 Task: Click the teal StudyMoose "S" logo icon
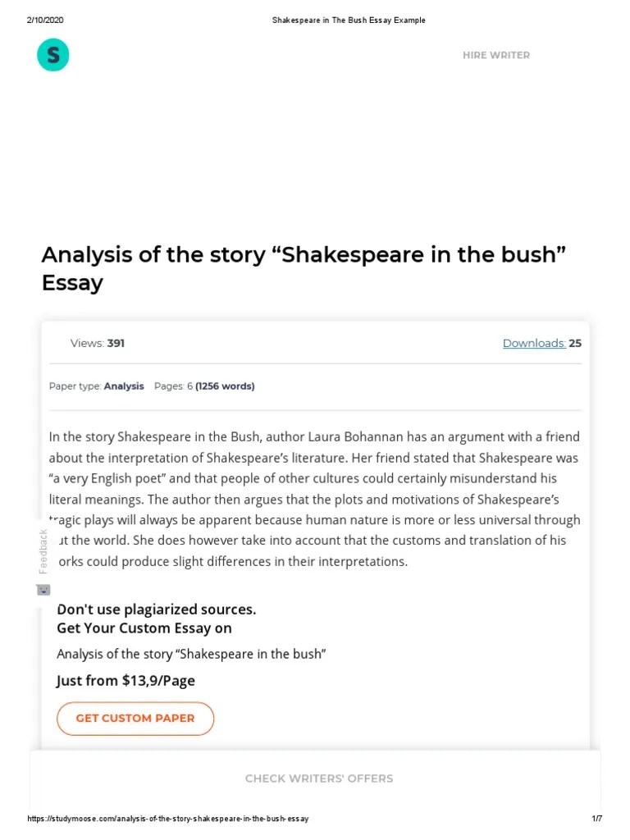[52, 54]
